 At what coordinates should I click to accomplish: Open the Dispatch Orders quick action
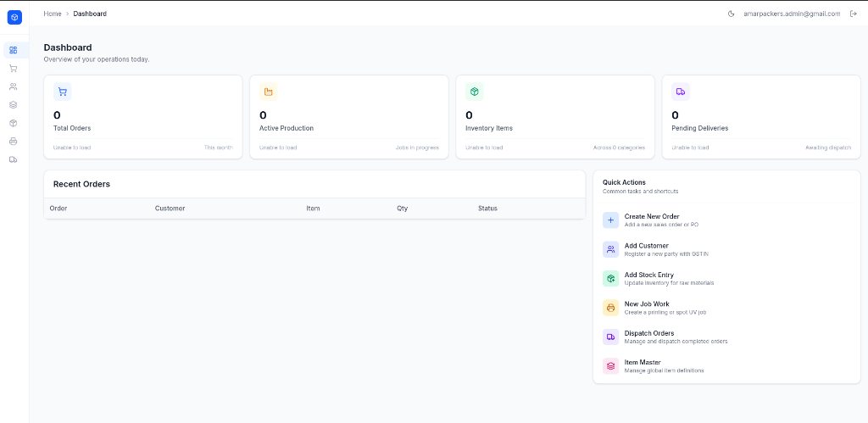[x=726, y=337]
